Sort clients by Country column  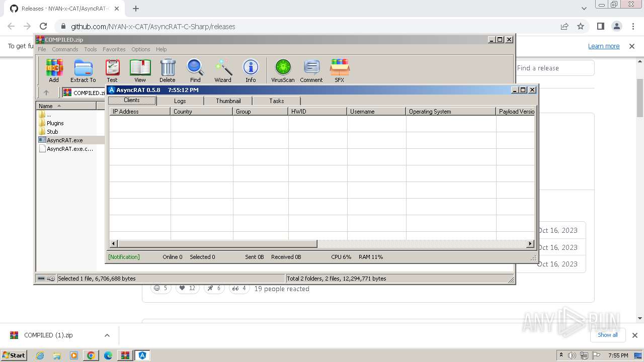(x=202, y=112)
